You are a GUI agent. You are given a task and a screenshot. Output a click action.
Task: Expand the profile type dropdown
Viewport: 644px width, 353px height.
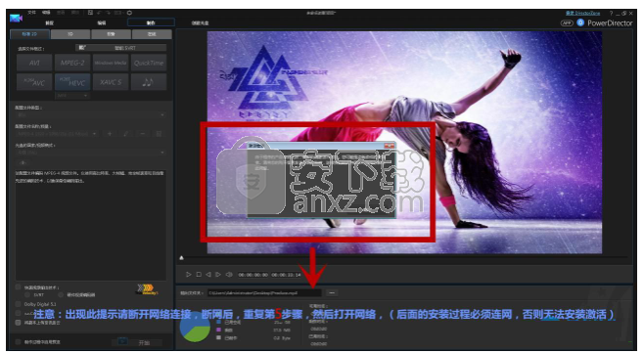coord(90,115)
